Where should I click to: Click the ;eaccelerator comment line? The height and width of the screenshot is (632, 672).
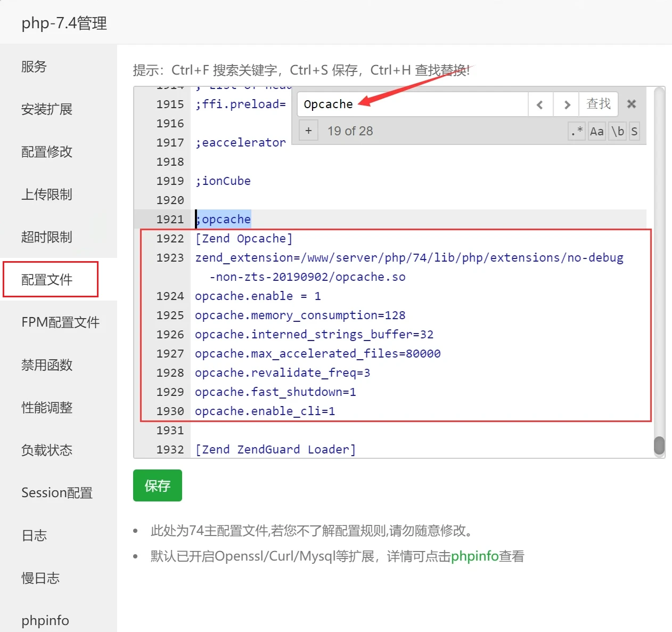240,142
